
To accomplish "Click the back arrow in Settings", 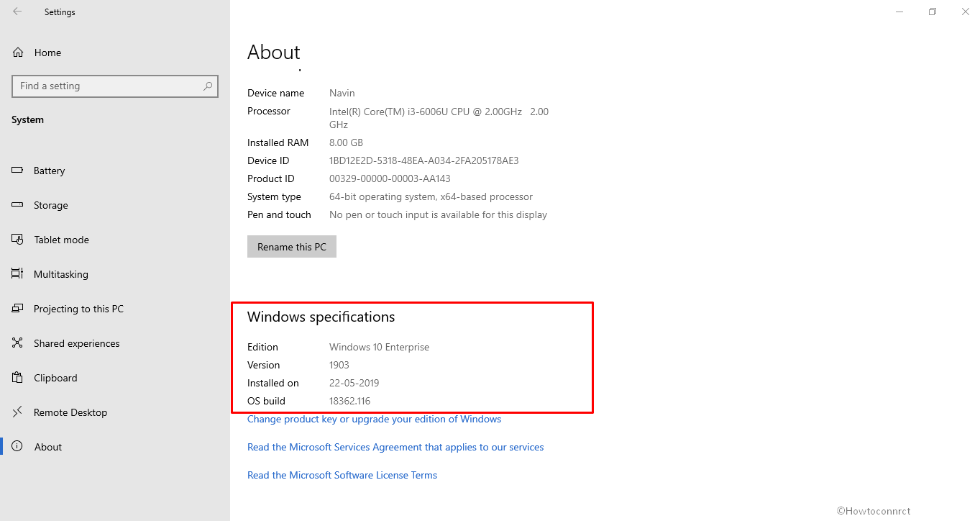I will (17, 12).
